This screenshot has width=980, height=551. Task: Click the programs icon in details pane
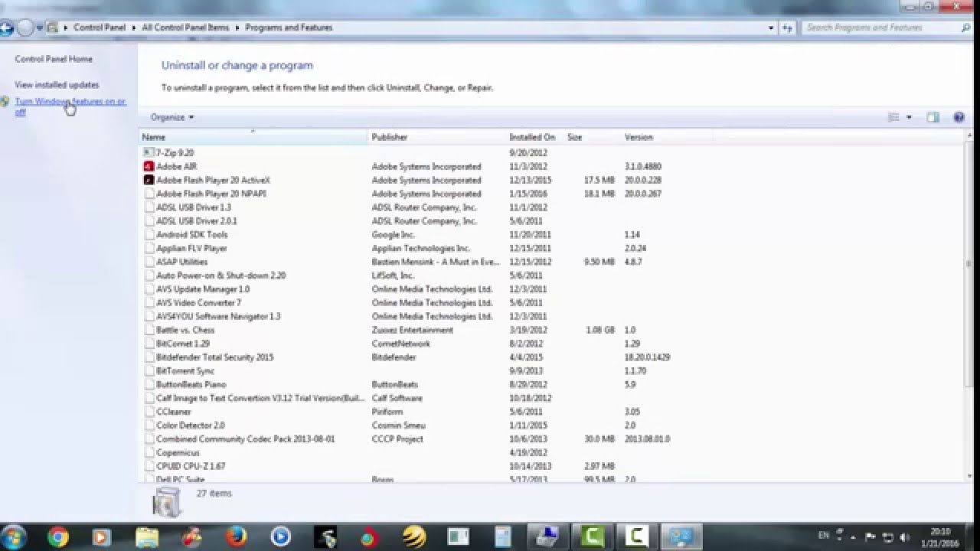coord(166,501)
